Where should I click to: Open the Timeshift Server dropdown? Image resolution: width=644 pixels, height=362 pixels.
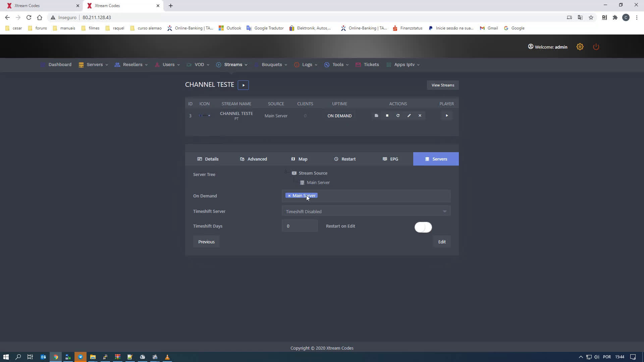366,212
